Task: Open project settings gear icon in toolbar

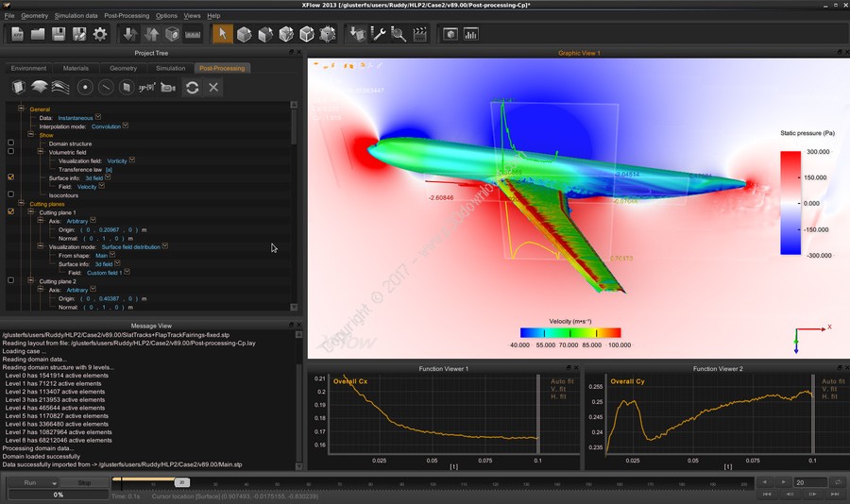Action: click(x=100, y=35)
